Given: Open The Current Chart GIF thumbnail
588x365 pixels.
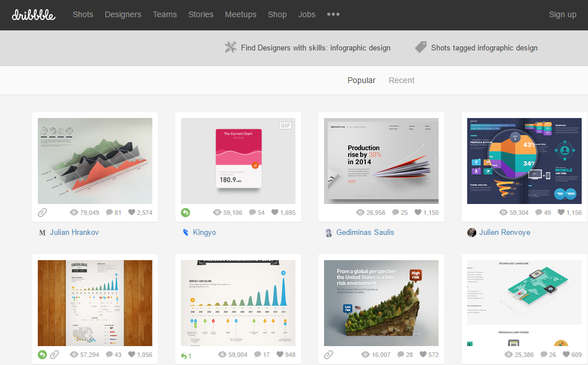Looking at the screenshot, I should click(238, 161).
